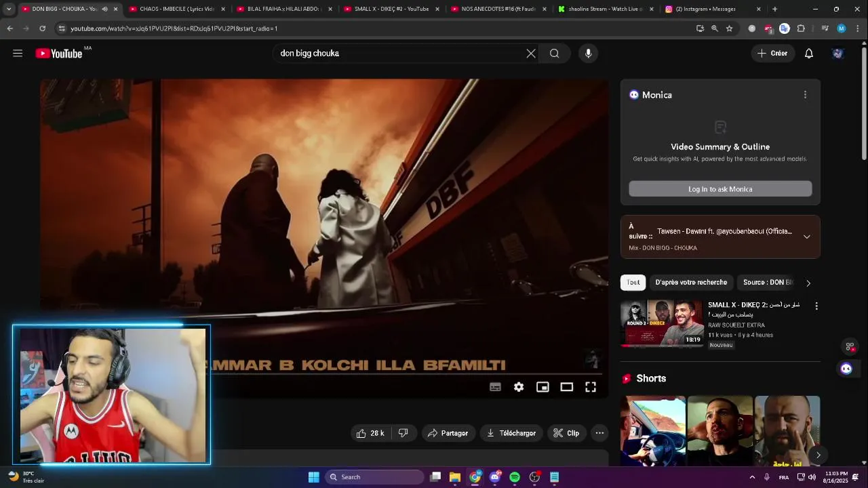
Task: Switch the player to theater mode
Action: pyautogui.click(x=566, y=387)
